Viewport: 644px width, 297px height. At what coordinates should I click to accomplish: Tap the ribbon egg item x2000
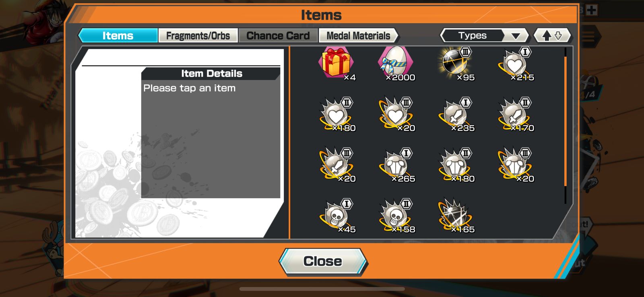pyautogui.click(x=396, y=63)
